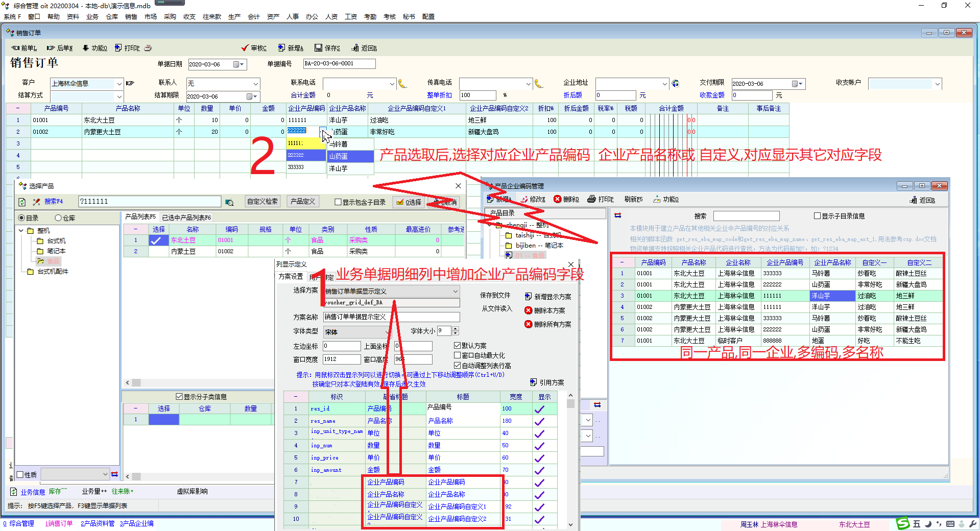Click the 打印 print icon in the sales order toolbar

118,48
